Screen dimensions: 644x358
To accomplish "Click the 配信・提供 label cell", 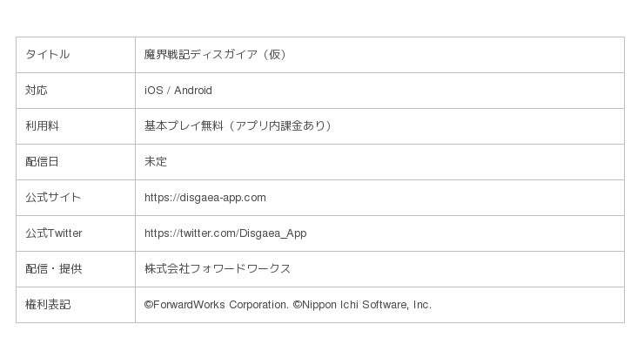I will (x=53, y=269).
